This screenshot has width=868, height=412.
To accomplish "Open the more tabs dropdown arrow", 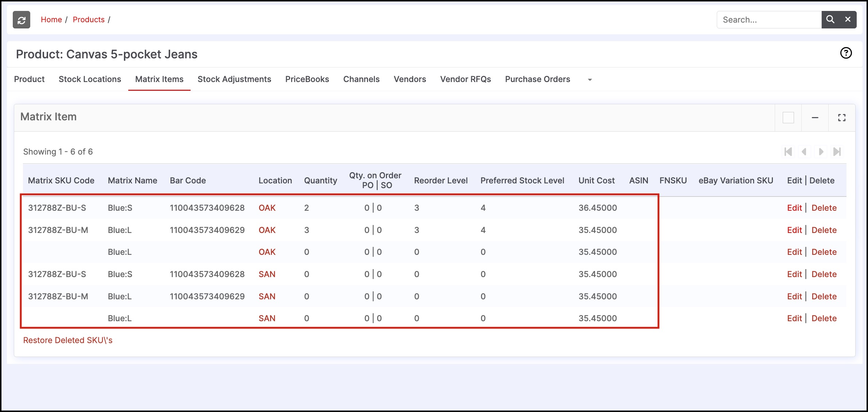I will click(590, 80).
